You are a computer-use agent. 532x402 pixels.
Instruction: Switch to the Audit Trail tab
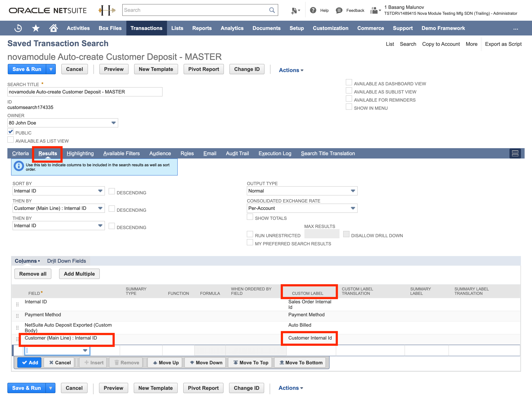(237, 154)
